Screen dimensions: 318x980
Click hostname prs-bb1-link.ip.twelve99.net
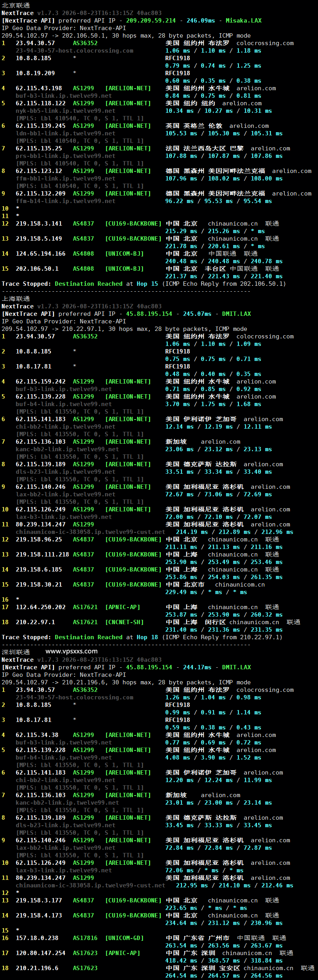click(66, 156)
